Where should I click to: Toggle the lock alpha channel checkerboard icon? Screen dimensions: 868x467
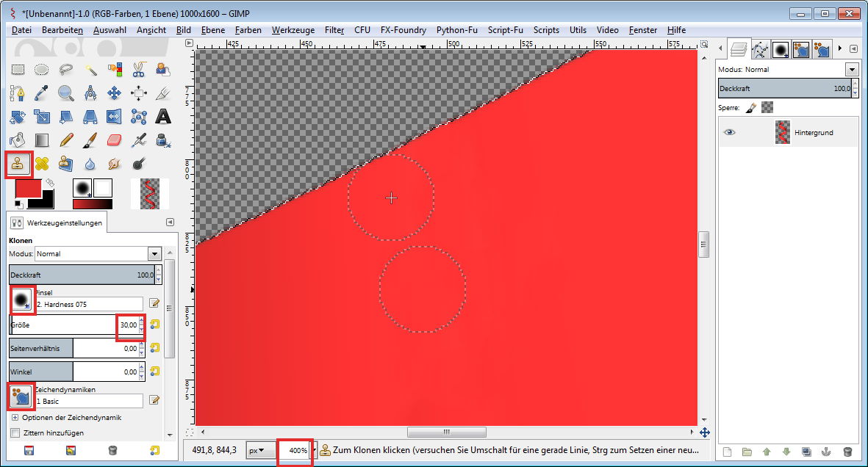(767, 107)
